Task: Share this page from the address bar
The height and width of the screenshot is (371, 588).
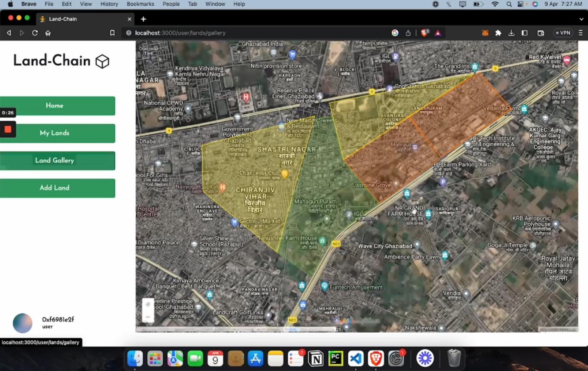Action: (408, 33)
